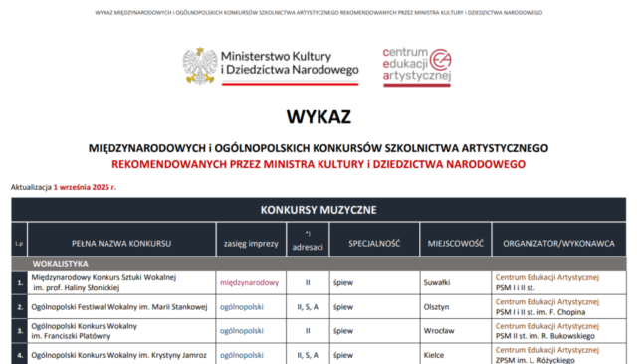Viewport: 637px width, 364px height.
Task: Click the WYKAZ main heading
Action: [x=318, y=117]
